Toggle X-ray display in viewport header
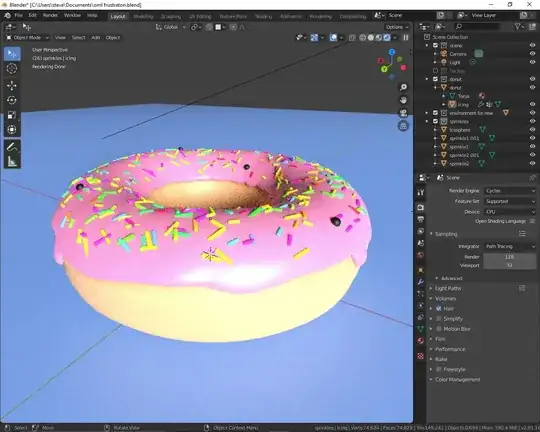 pos(352,38)
